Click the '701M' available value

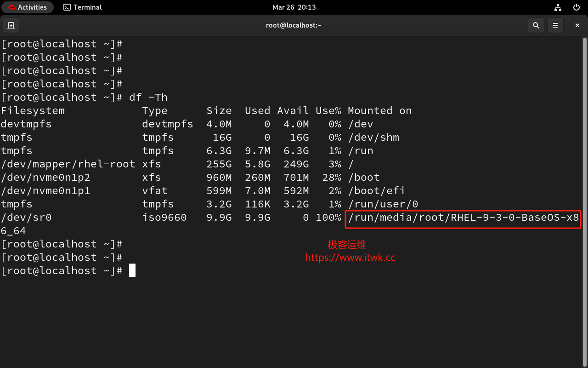296,178
